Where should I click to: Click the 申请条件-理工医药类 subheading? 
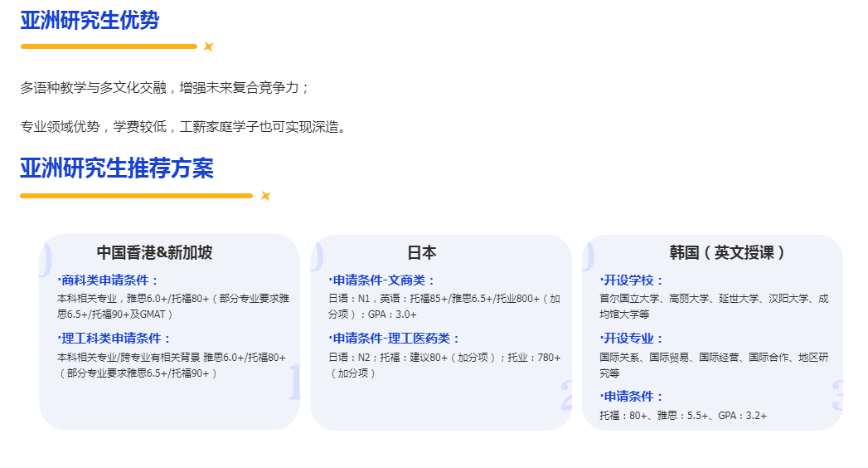coord(394,339)
